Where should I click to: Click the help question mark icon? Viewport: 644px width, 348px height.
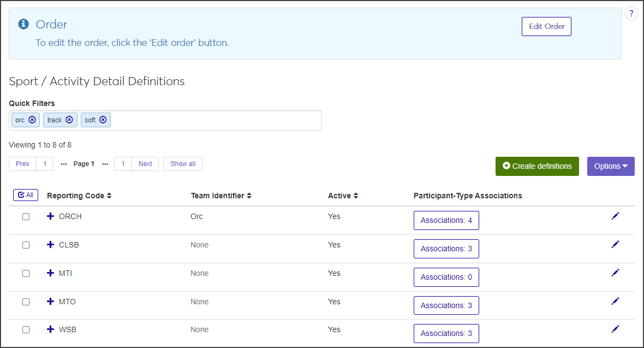tap(631, 14)
